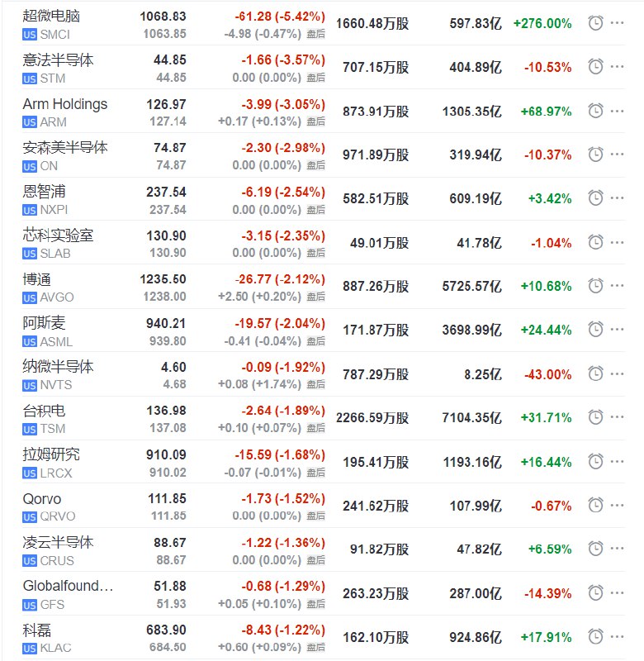Click the volume 2266.59万股
The image size is (644, 661).
click(372, 418)
